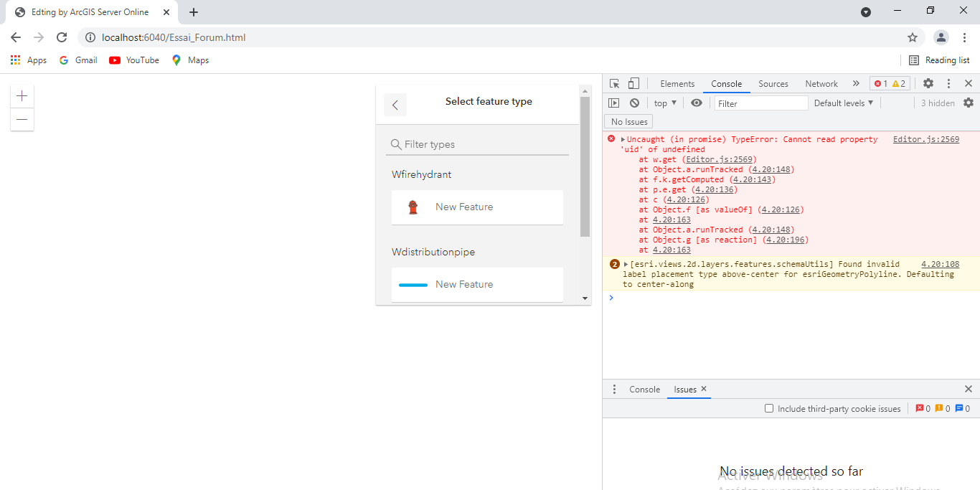
Task: Expand the Uncaught TypeError message
Action: point(623,140)
